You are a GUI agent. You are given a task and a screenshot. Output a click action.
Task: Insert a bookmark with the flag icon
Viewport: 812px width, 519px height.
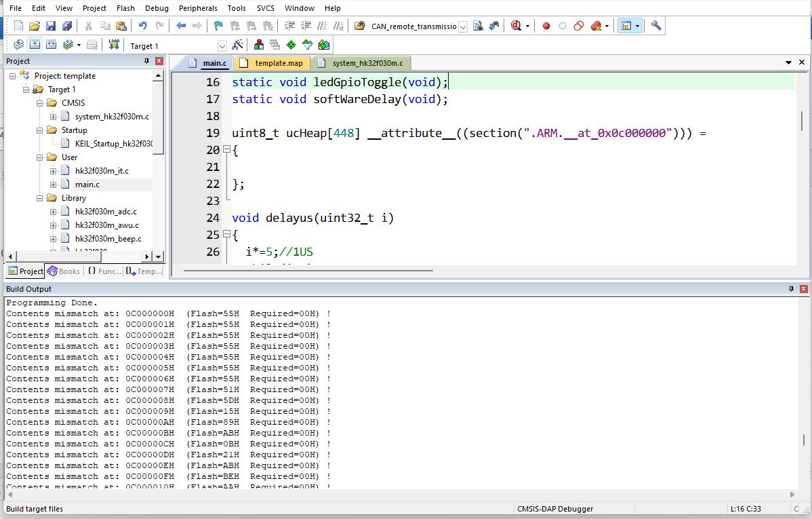[x=218, y=26]
